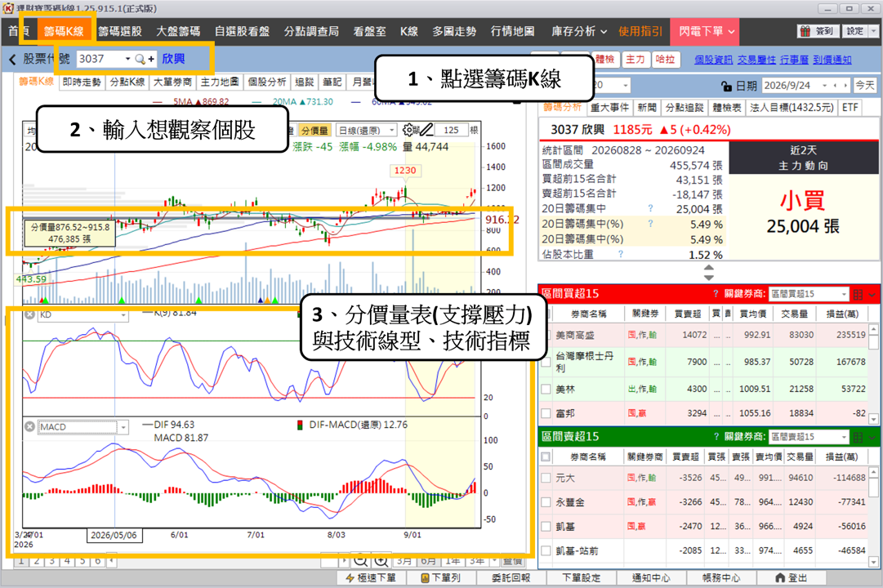The image size is (883, 588).
Task: Go to previous date with left arrow
Action: click(x=835, y=86)
